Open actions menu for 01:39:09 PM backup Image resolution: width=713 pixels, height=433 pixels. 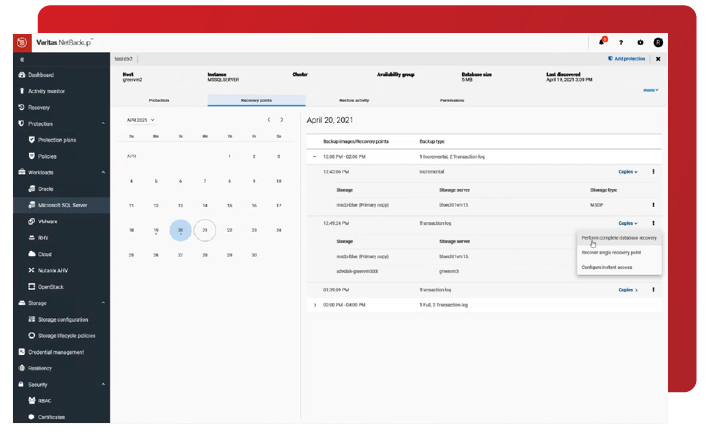pos(653,290)
